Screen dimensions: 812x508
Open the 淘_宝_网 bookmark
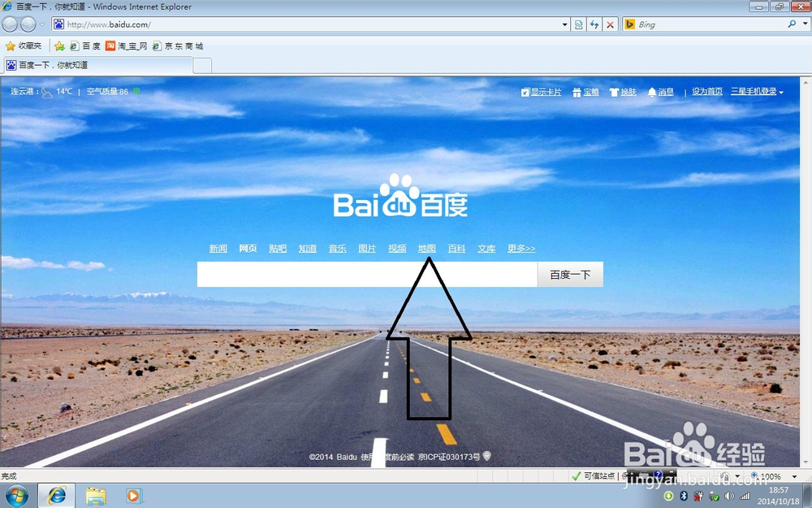click(127, 46)
